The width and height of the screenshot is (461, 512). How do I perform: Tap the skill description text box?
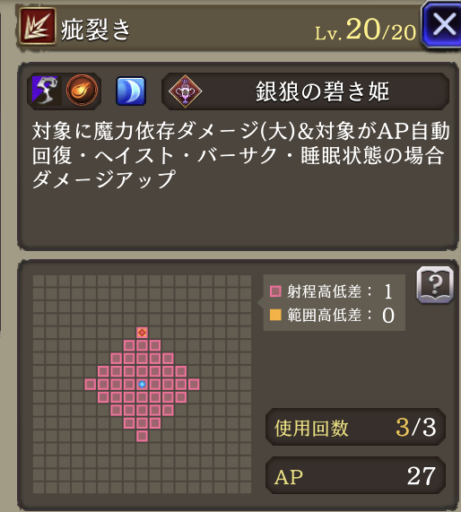[238, 156]
